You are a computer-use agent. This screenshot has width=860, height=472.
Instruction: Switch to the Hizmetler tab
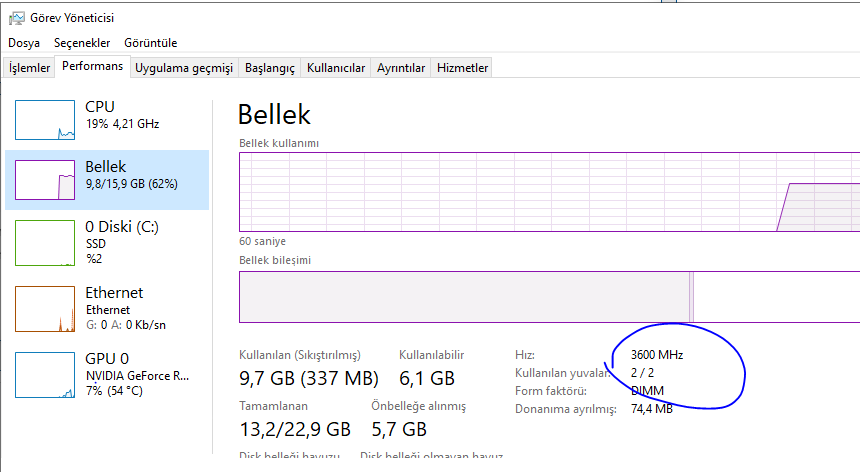click(x=463, y=68)
